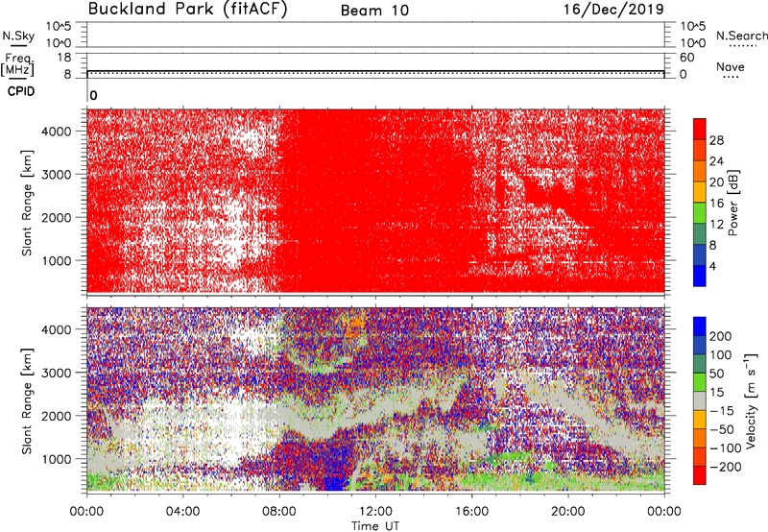Click the 'Slant Range [km]' label of power panel
The width and height of the screenshot is (768, 532).
27,203
